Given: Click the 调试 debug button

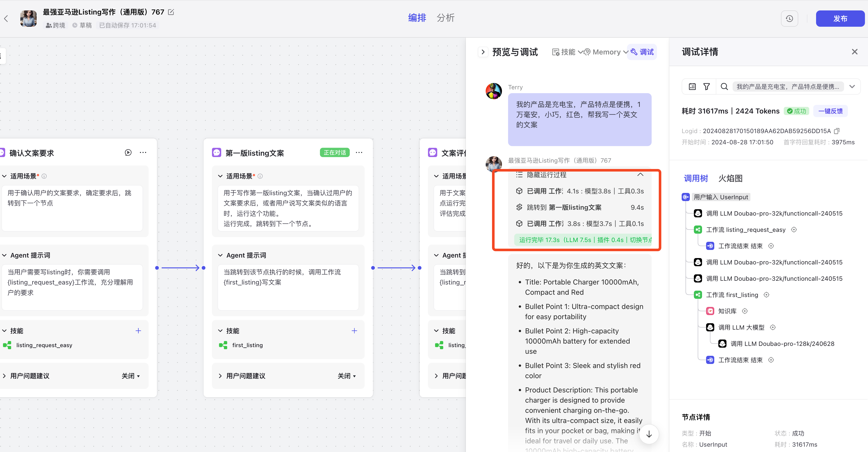Looking at the screenshot, I should [x=642, y=52].
